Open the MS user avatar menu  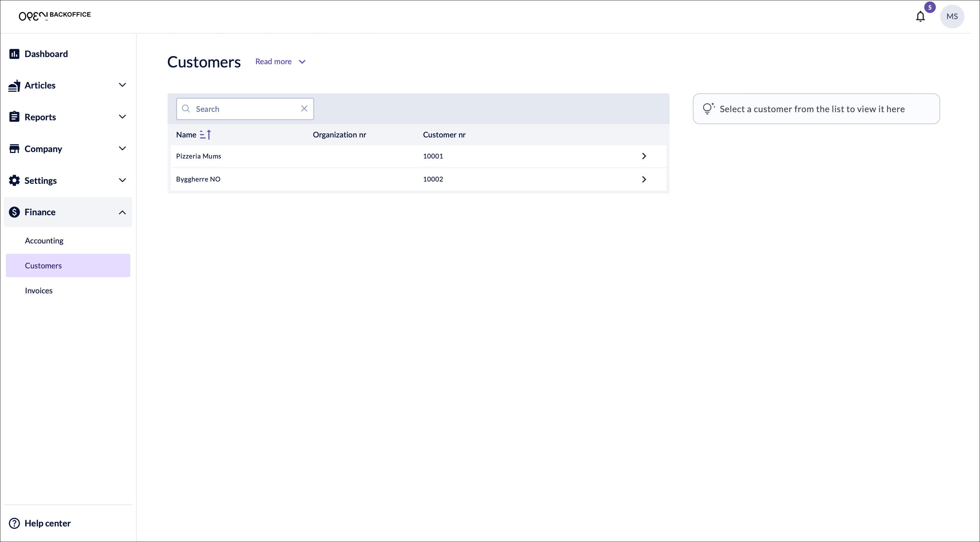[x=952, y=16]
